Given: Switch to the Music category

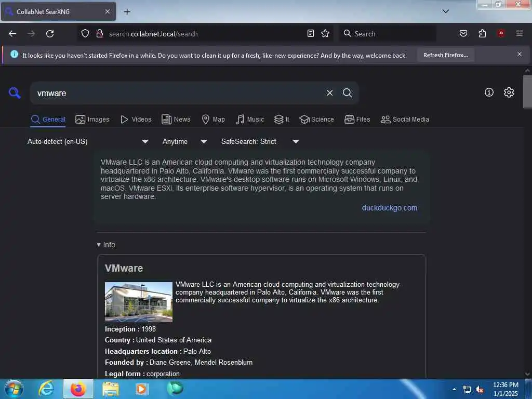Looking at the screenshot, I should (250, 119).
